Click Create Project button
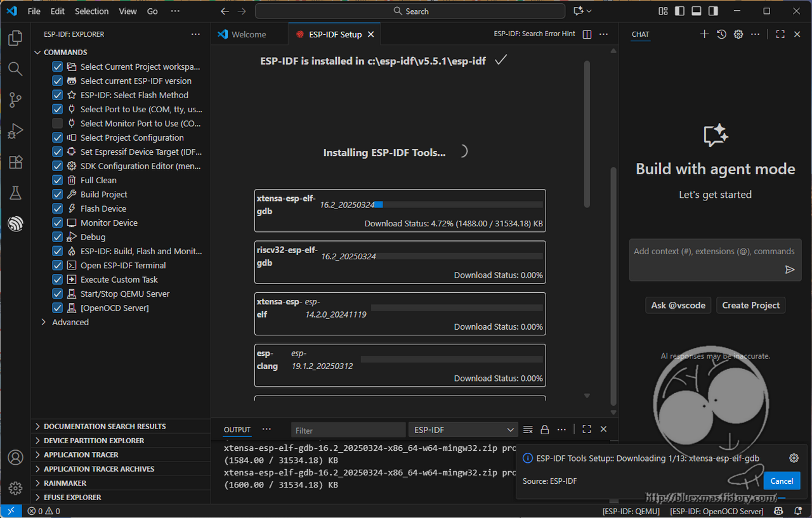 [x=751, y=305]
